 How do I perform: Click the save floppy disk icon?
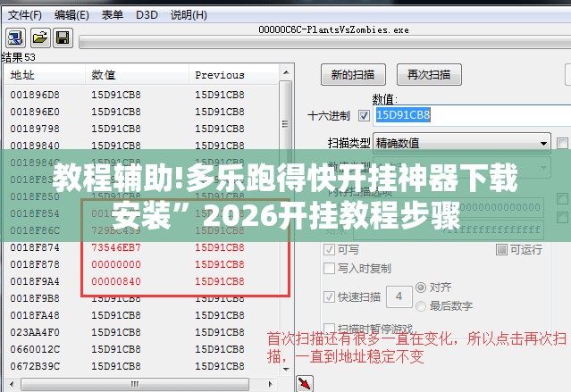pos(63,38)
